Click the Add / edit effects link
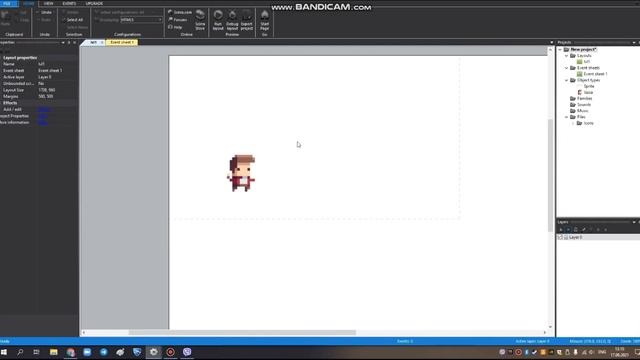The height and width of the screenshot is (360, 640). [44, 110]
